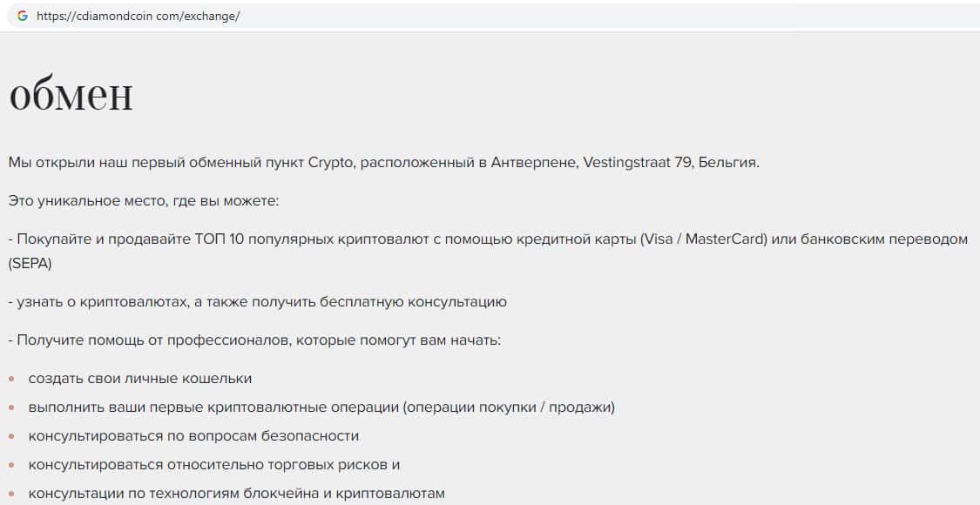Image resolution: width=980 pixels, height=505 pixels.
Task: Click the cdiamondcoin.com URL address field
Action: 138,16
